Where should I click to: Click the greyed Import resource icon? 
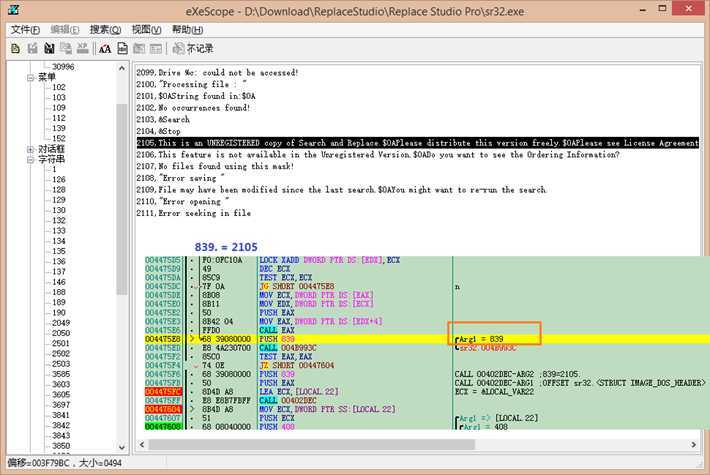coord(82,48)
